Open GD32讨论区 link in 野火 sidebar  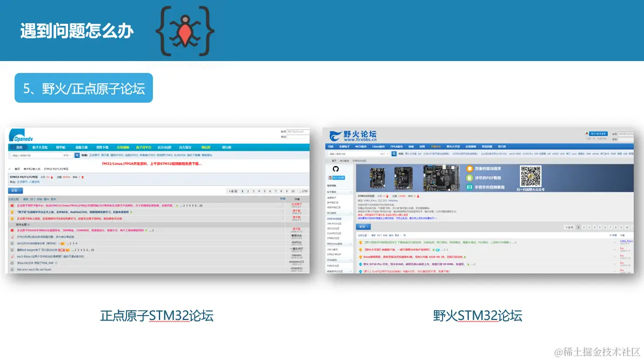pyautogui.click(x=333, y=229)
